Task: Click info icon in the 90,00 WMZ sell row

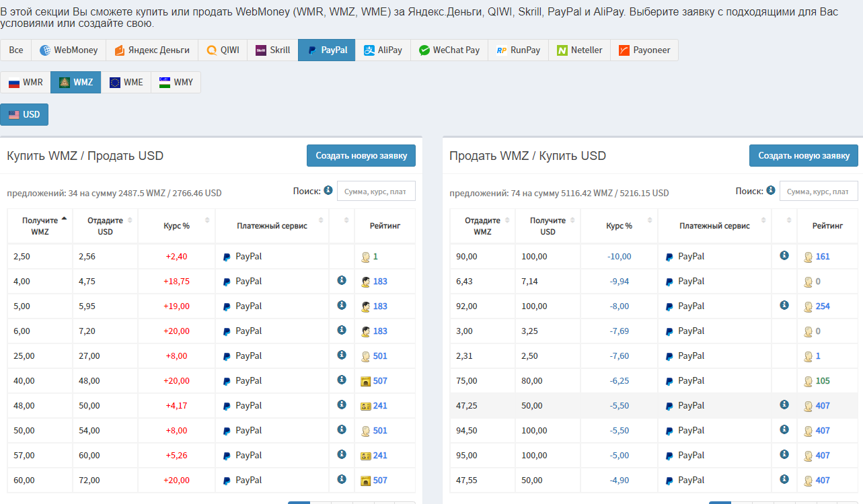Action: 784,255
